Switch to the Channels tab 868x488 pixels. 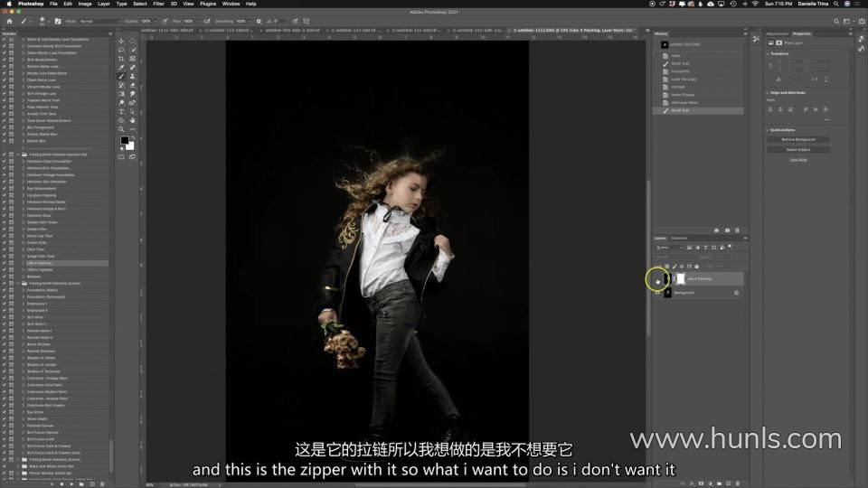(x=679, y=238)
